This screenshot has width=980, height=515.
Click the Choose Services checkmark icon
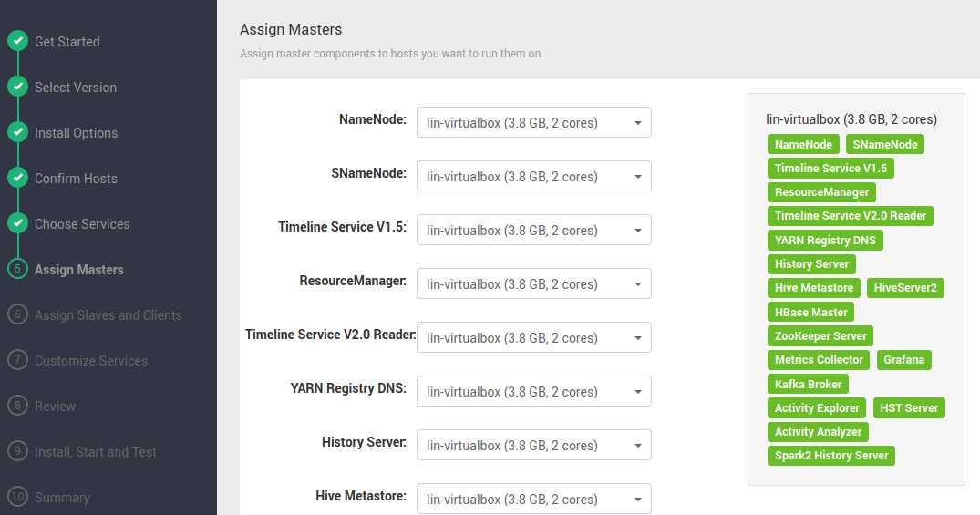coord(17,223)
